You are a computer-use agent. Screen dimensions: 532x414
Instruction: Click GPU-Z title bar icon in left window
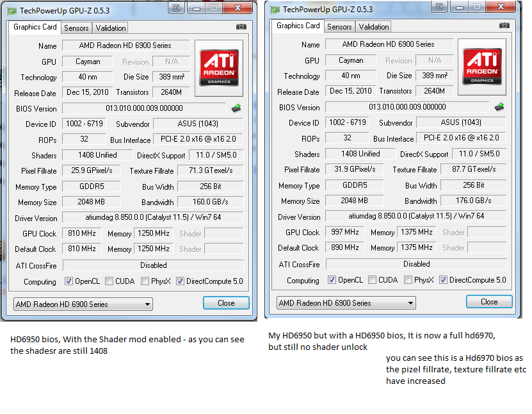[12, 11]
